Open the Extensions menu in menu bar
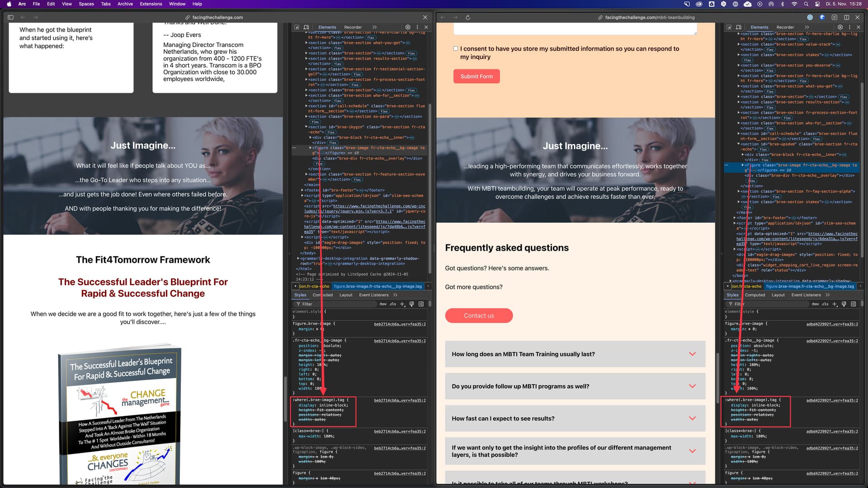Screen dimensions: 868x488 click(x=151, y=4)
